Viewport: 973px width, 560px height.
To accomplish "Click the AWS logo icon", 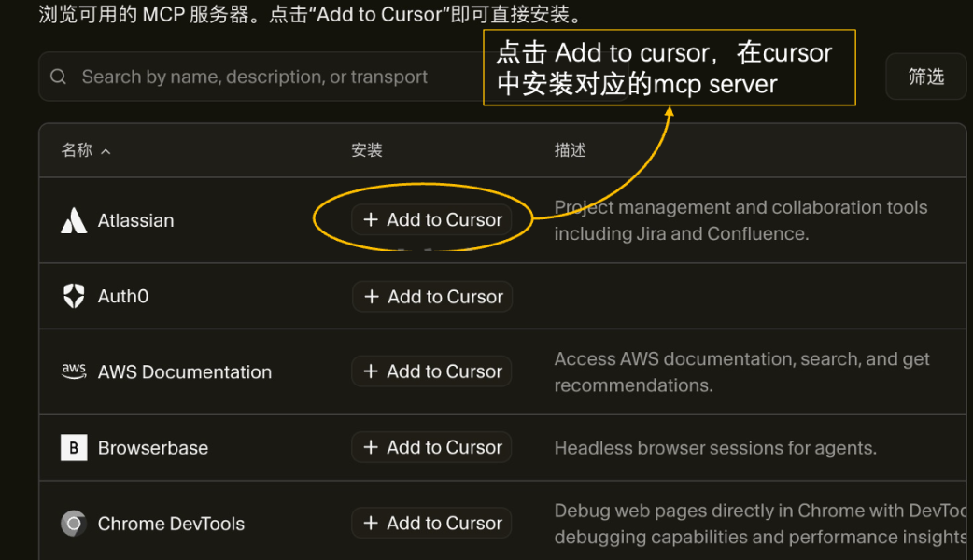I will 74,371.
